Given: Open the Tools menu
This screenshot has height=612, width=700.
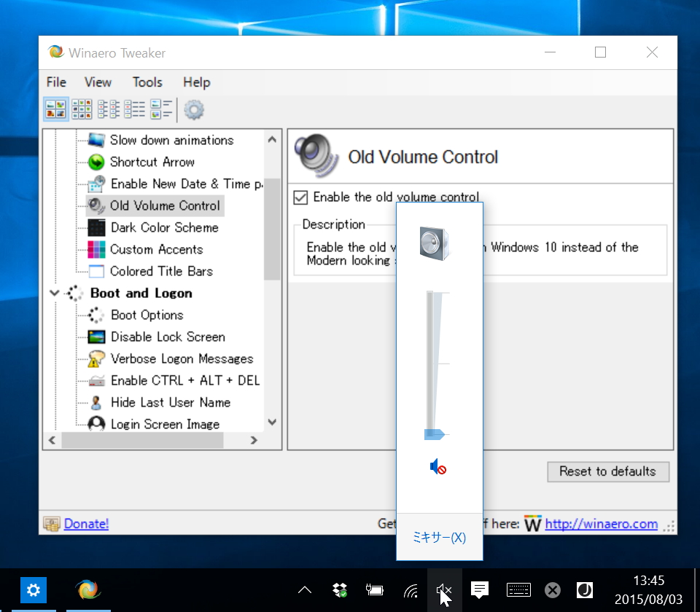Looking at the screenshot, I should pos(147,82).
